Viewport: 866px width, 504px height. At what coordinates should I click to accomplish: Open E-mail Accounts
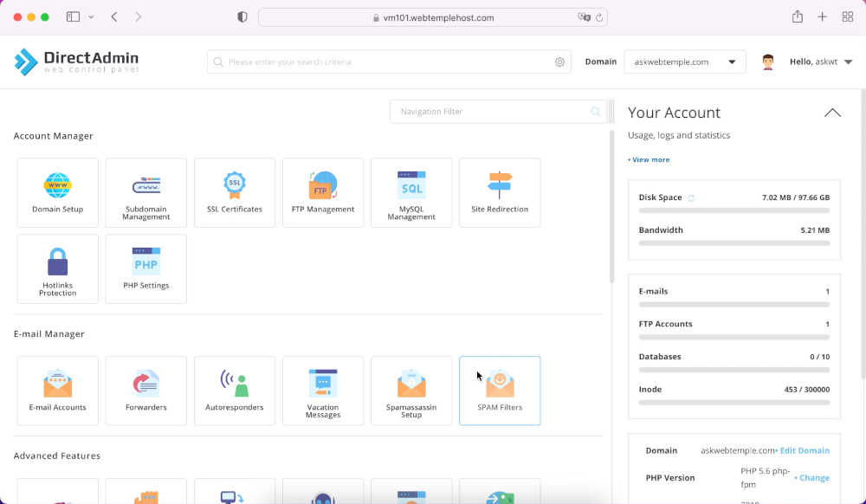click(57, 391)
